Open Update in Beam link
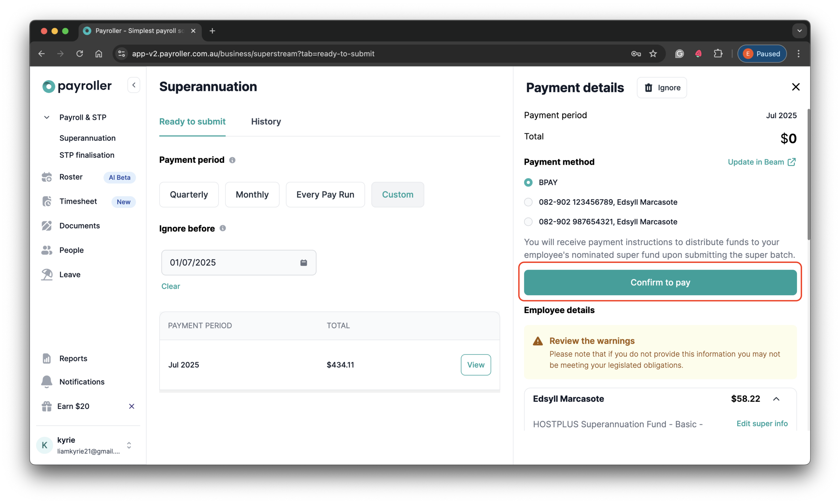 (x=762, y=162)
